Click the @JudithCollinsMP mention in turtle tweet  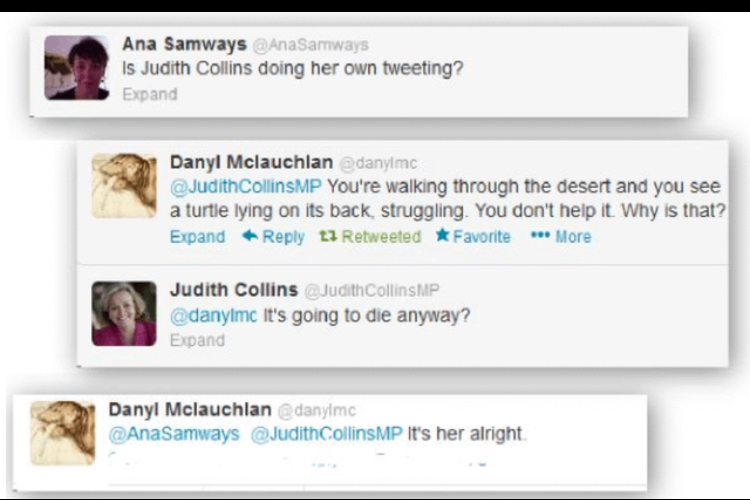click(x=246, y=186)
